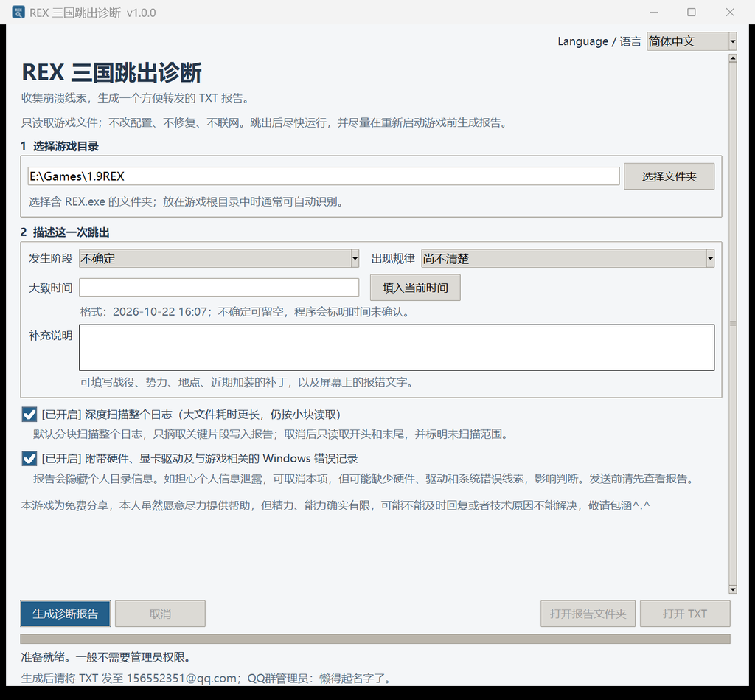Viewport: 755px width, 700px height.
Task: Click the time format hint 格式：2026-10-22 16:07
Action: click(x=246, y=312)
